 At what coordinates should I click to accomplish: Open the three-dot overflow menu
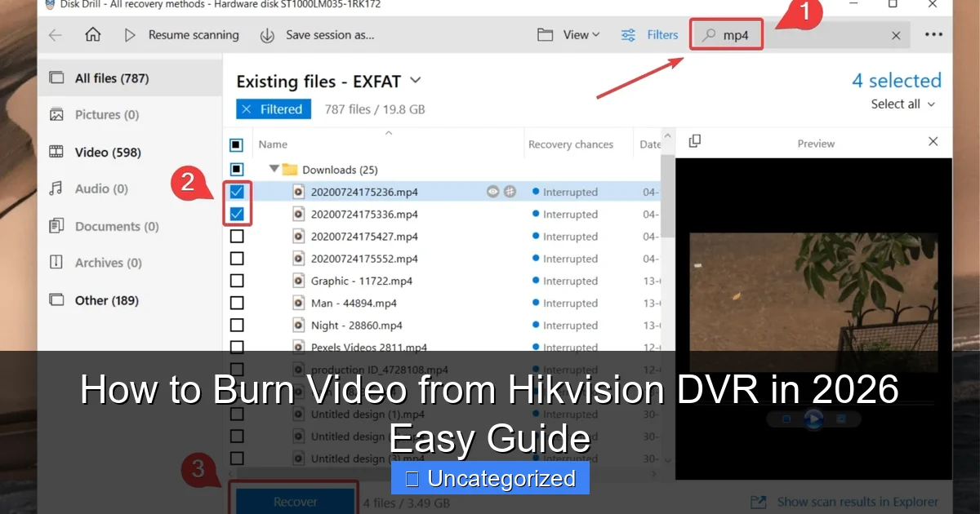pos(933,34)
